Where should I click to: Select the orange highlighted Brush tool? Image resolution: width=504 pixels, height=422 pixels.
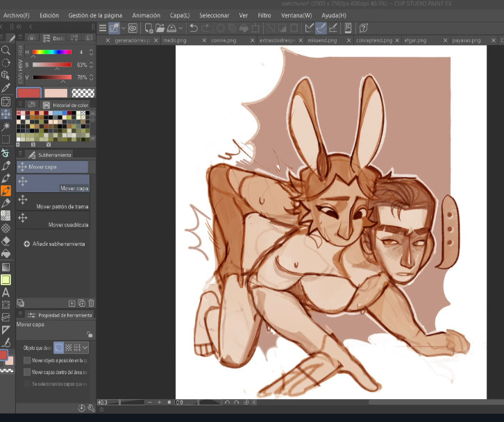coord(6,191)
